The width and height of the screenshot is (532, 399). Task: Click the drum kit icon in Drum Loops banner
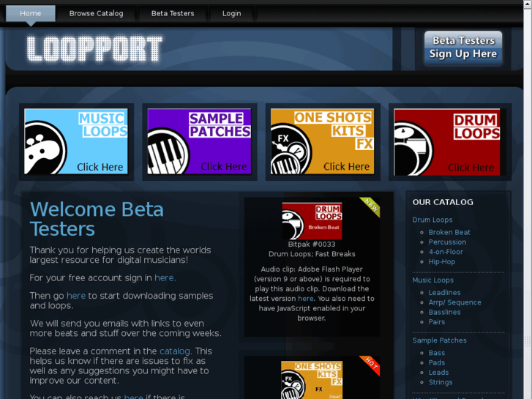[x=413, y=149]
